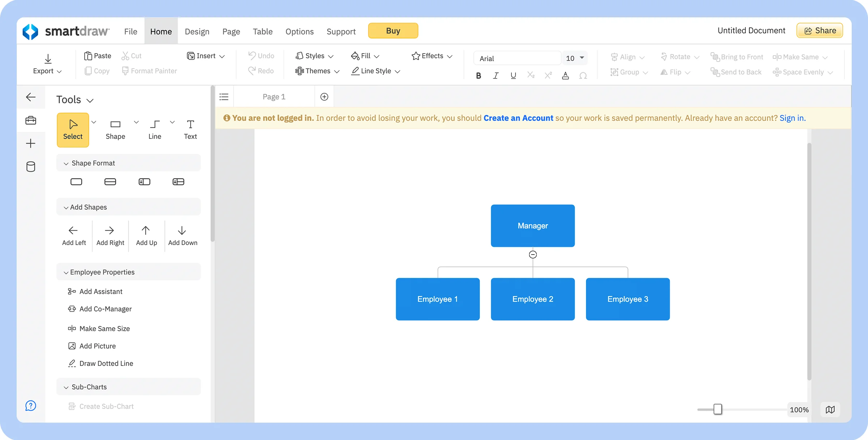The width and height of the screenshot is (868, 440).
Task: Open the minimap navigator icon
Action: 830,409
